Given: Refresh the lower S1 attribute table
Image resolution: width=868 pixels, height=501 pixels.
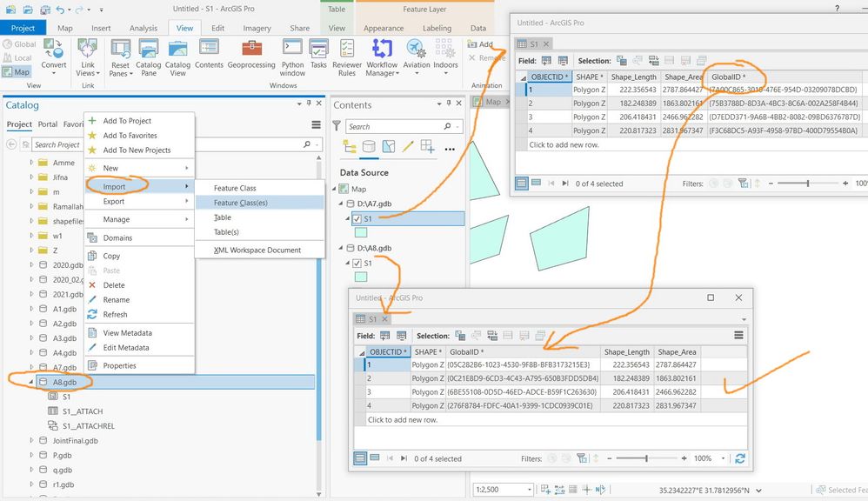Looking at the screenshot, I should (x=740, y=458).
